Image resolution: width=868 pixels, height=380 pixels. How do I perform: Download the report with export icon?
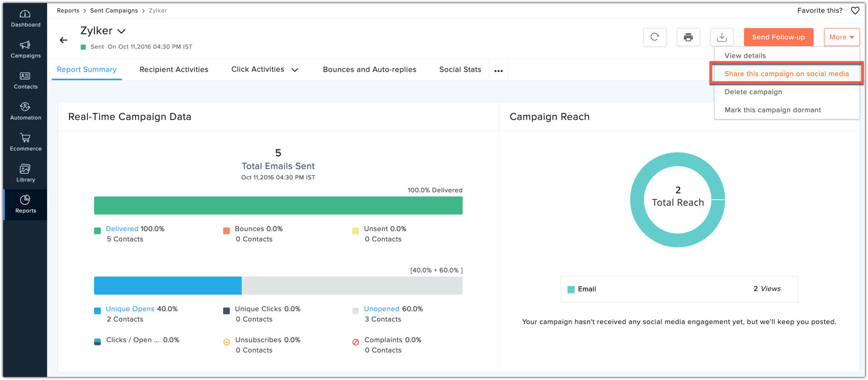coord(721,37)
